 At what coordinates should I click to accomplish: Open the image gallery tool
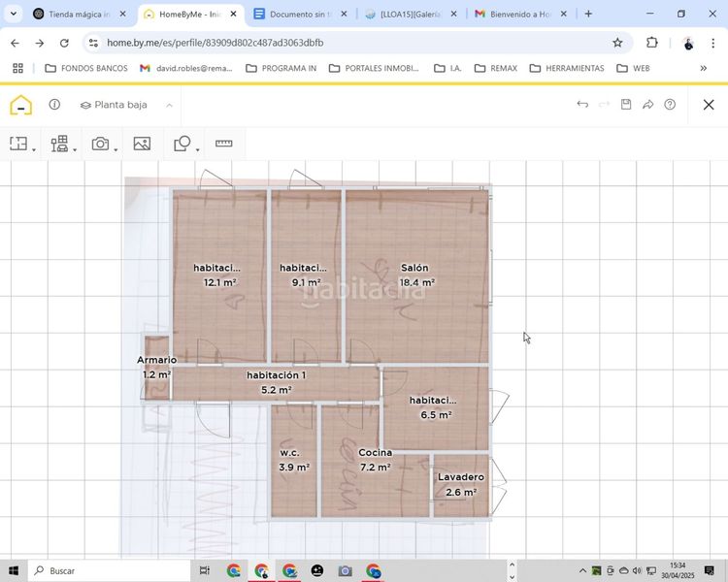(142, 144)
